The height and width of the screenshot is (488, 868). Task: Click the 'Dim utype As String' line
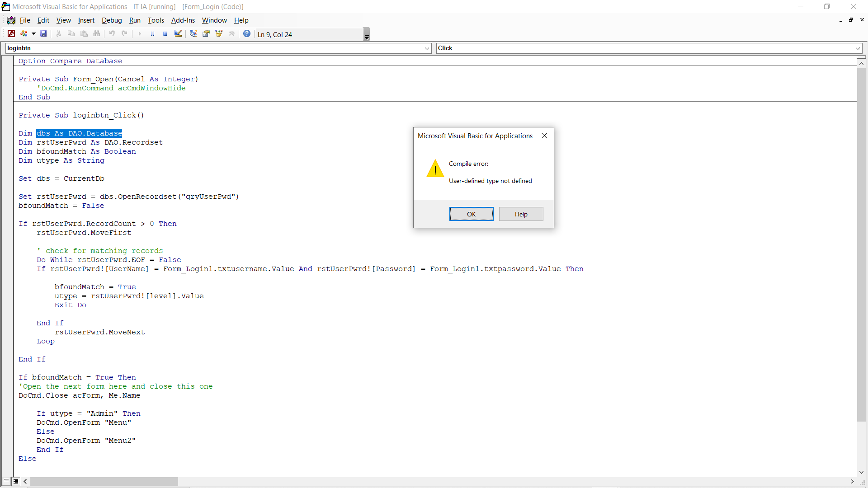point(61,160)
